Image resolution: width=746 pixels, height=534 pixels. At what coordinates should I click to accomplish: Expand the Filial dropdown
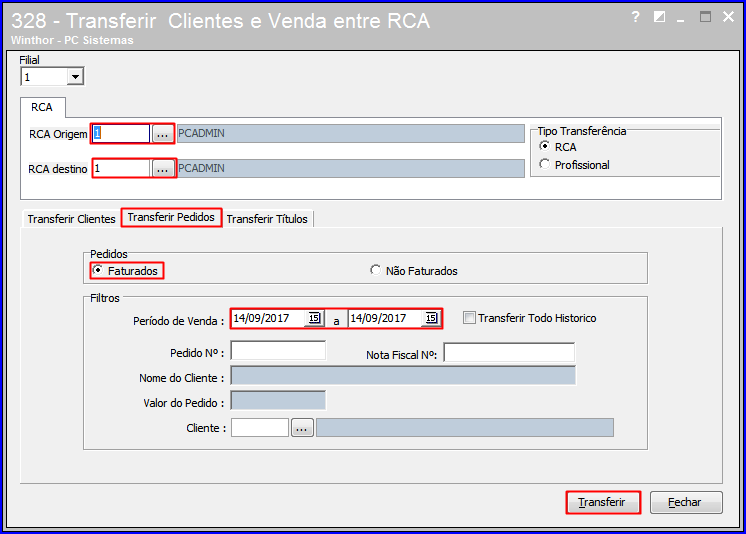pyautogui.click(x=75, y=77)
